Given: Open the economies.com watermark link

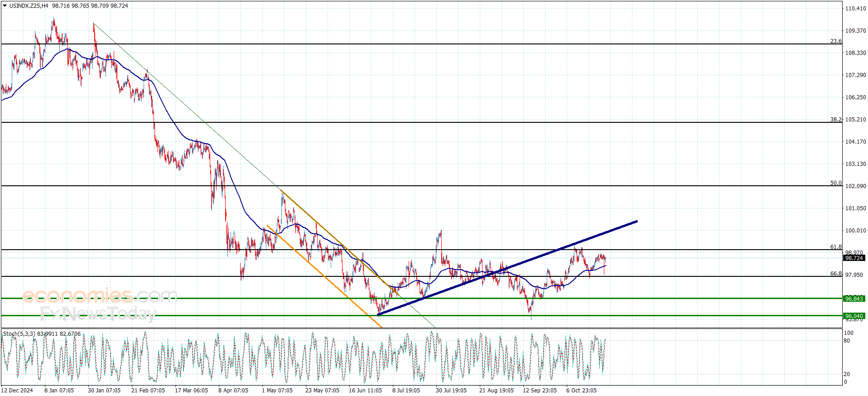Looking at the screenshot, I should coord(100,295).
